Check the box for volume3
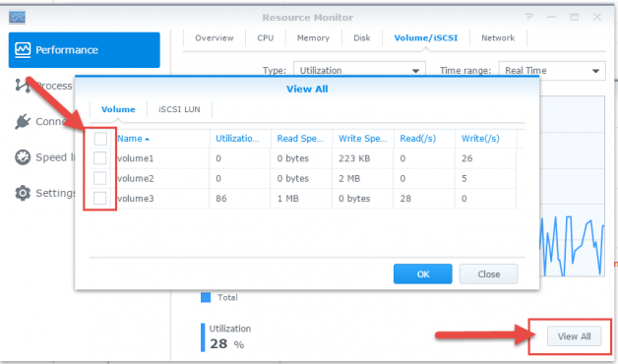 99,198
